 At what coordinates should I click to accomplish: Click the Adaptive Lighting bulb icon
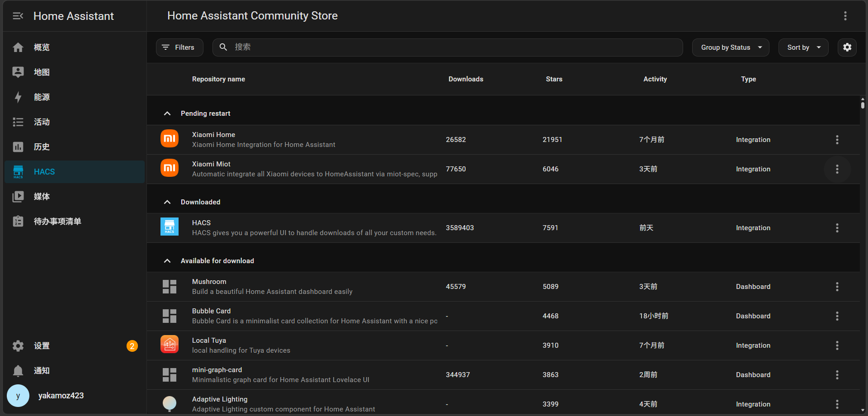coord(170,403)
